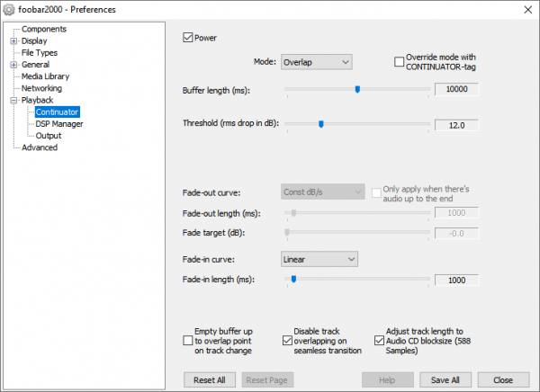The image size is (540, 392).
Task: Expand the General tree node
Action: pyautogui.click(x=13, y=65)
